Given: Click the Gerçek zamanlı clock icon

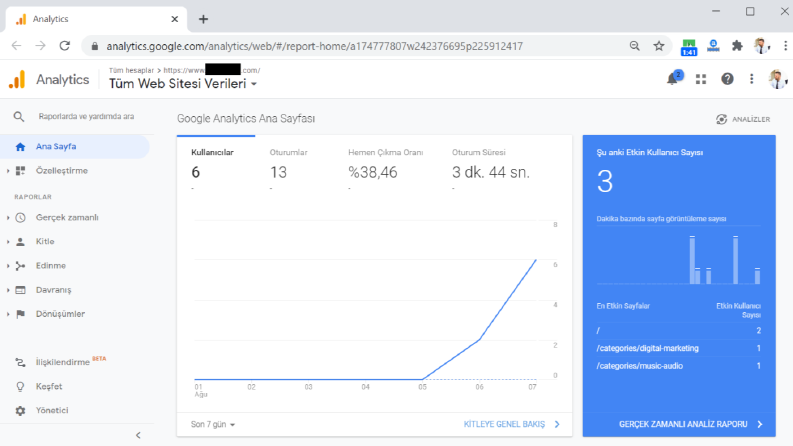Looking at the screenshot, I should tap(20, 217).
